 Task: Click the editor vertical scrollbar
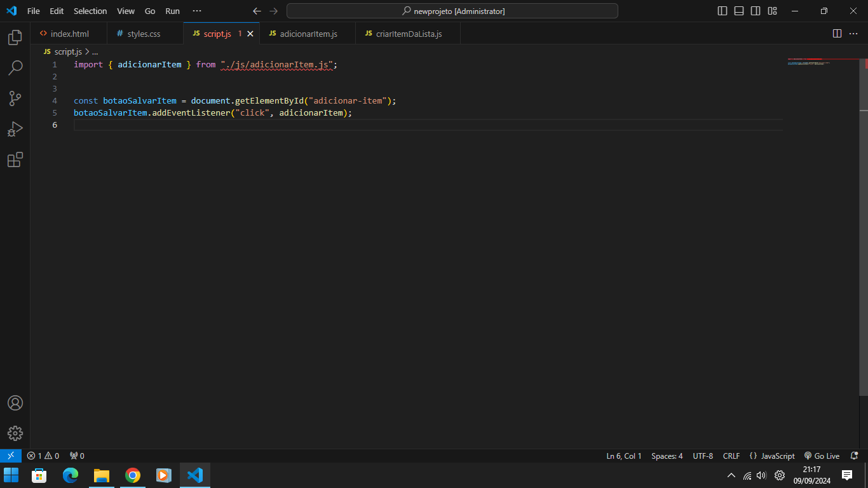click(x=864, y=229)
